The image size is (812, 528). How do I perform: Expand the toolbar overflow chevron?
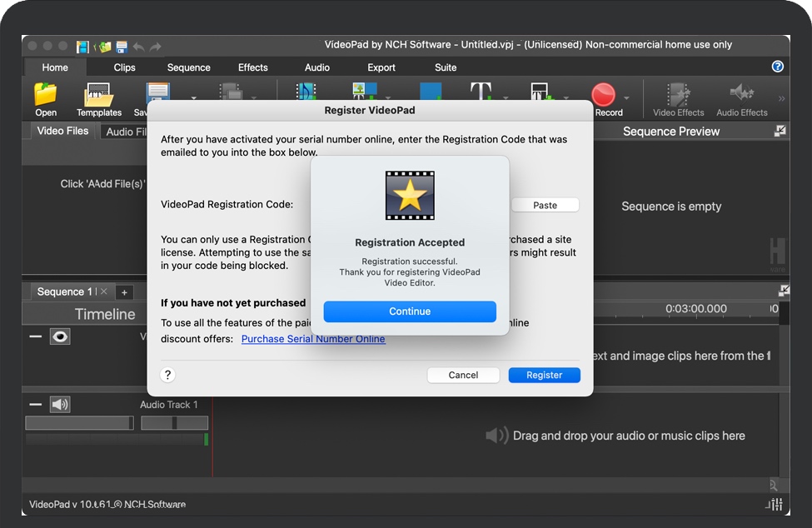point(781,98)
